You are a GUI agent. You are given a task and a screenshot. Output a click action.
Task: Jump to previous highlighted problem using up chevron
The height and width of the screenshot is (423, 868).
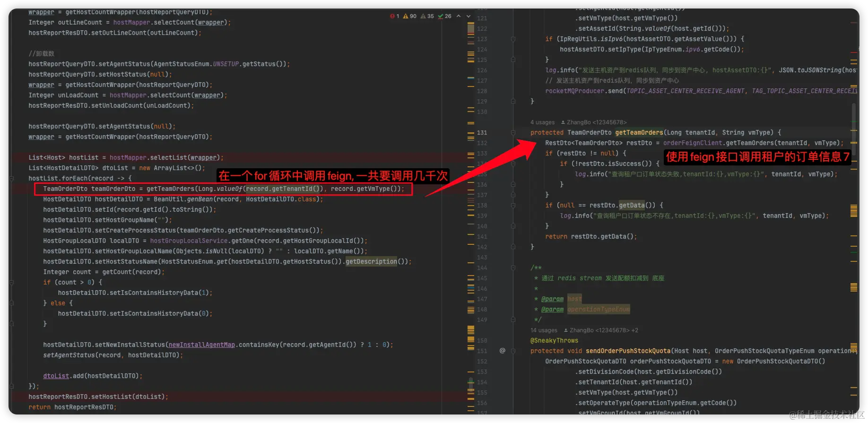point(458,16)
